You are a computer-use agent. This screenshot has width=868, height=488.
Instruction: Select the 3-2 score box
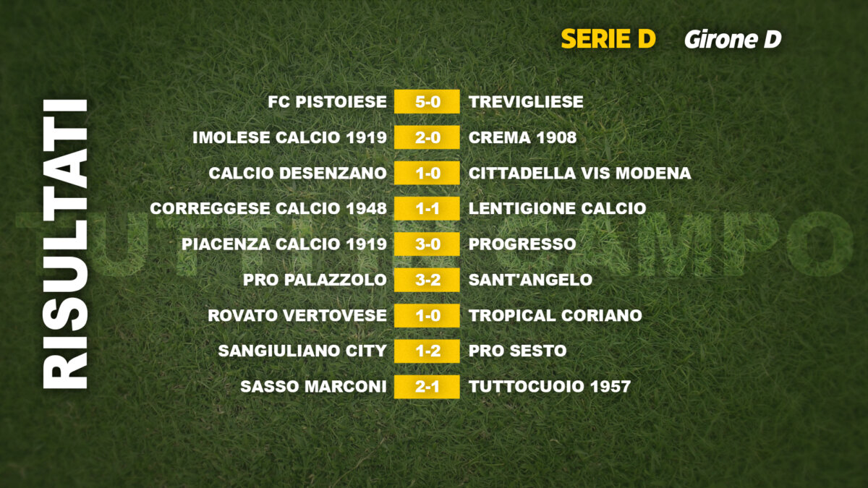(x=427, y=280)
